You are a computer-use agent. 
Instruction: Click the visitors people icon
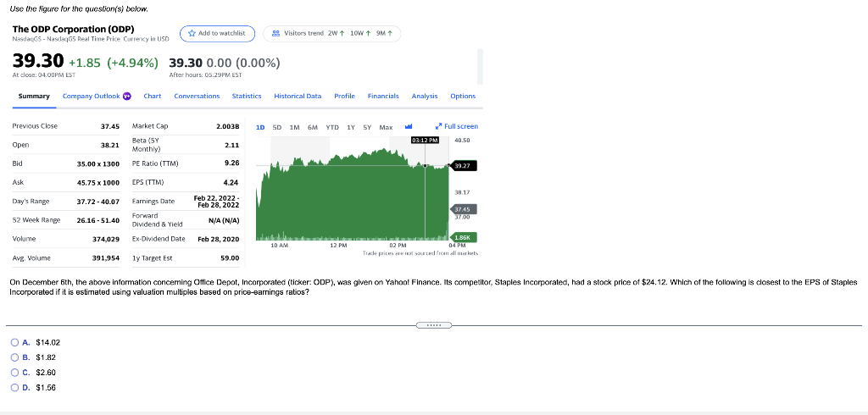(x=276, y=33)
